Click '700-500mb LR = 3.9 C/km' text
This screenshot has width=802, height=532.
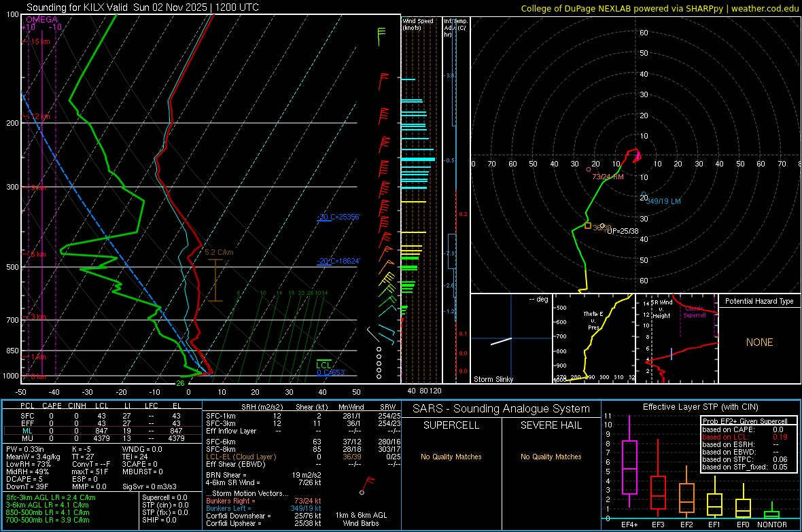[x=48, y=520]
